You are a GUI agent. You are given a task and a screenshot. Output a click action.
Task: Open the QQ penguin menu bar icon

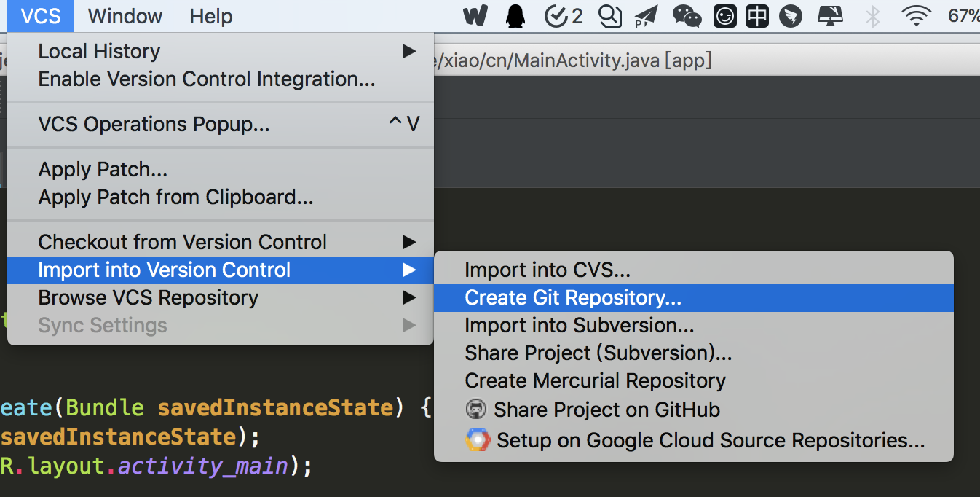(515, 16)
